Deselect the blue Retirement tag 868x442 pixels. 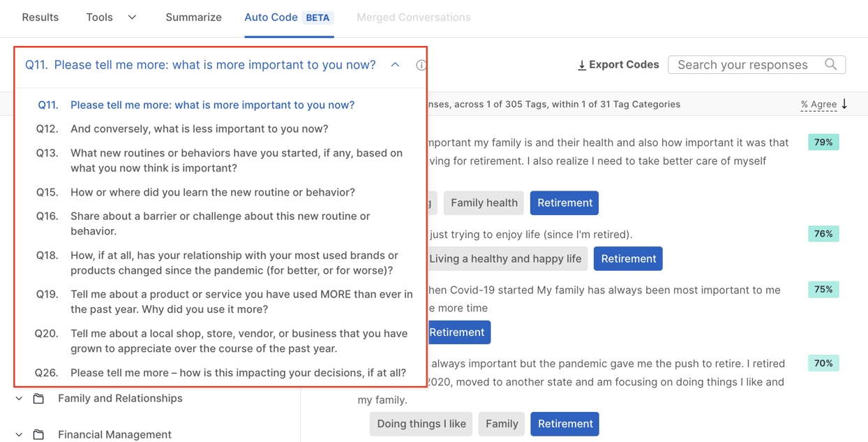[564, 202]
